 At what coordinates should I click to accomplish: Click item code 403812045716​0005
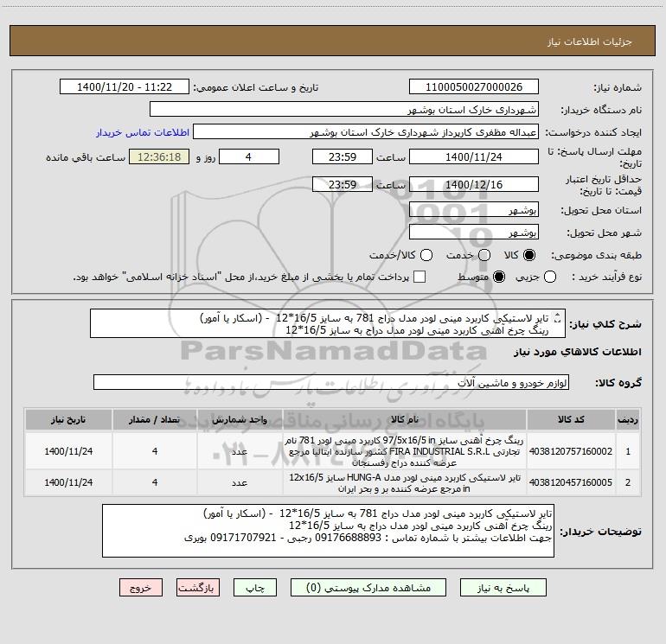571,482
